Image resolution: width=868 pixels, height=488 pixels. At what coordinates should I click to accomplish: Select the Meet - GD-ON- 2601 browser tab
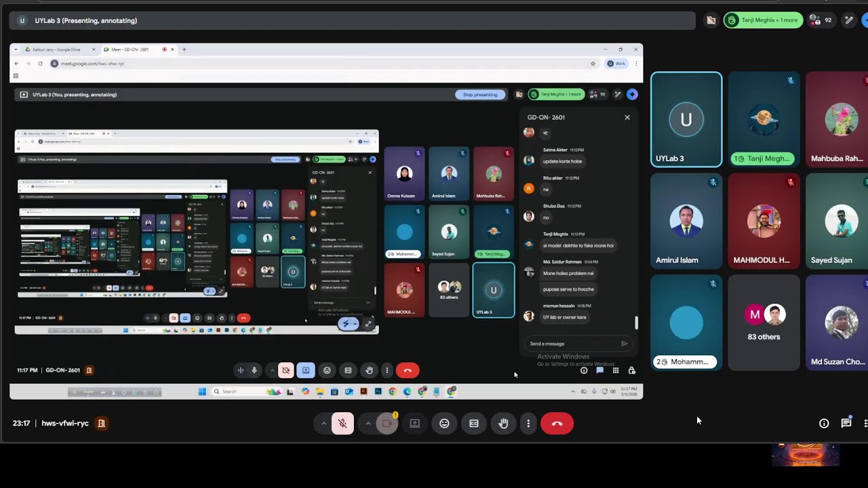[138, 49]
